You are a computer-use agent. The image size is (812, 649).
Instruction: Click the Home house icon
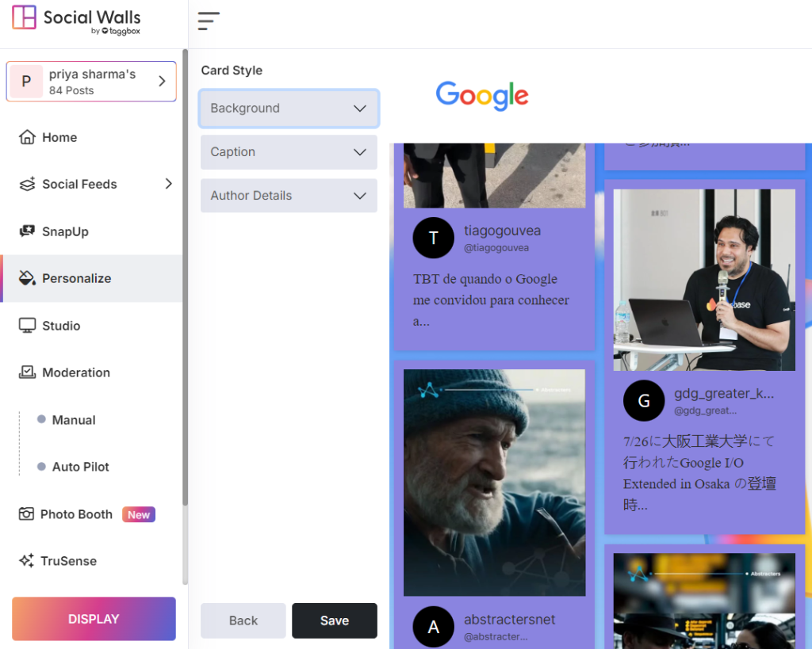tap(28, 137)
